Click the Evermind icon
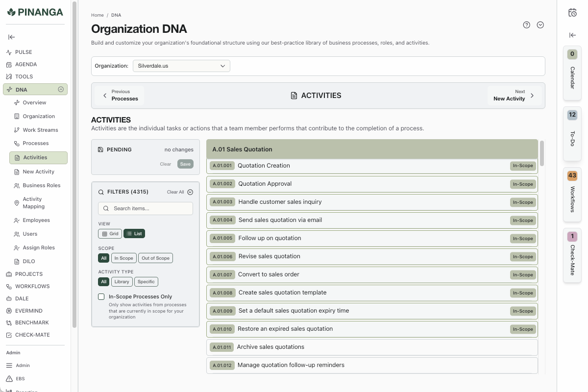This screenshot has width=588, height=392. [x=9, y=311]
